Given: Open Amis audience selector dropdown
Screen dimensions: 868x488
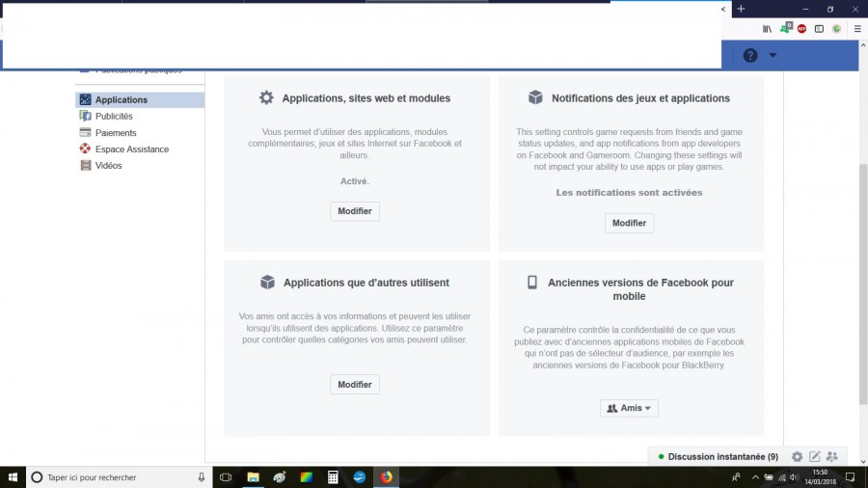Looking at the screenshot, I should pyautogui.click(x=629, y=408).
